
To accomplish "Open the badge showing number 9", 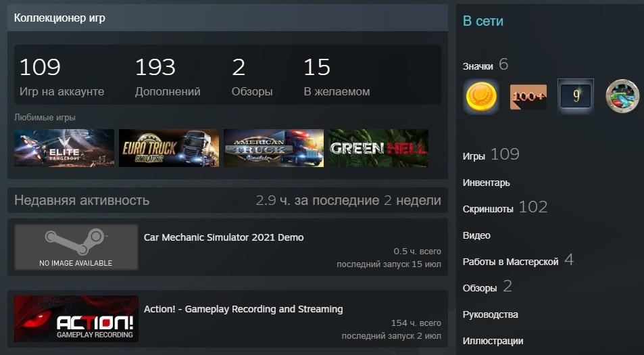I will [576, 97].
